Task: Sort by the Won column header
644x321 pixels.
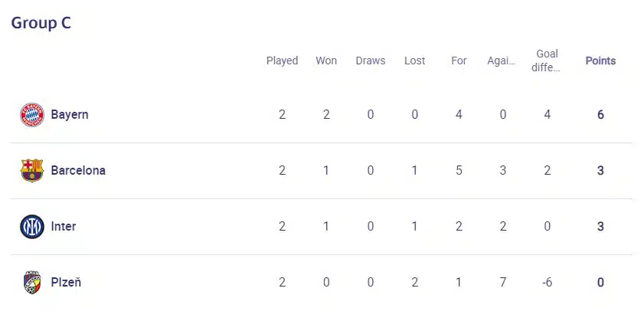Action: [326, 61]
